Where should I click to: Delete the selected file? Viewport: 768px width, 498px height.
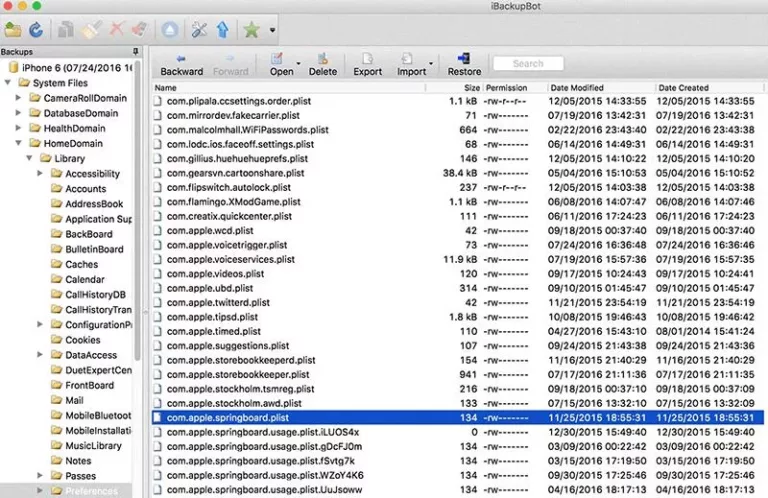coord(322,65)
